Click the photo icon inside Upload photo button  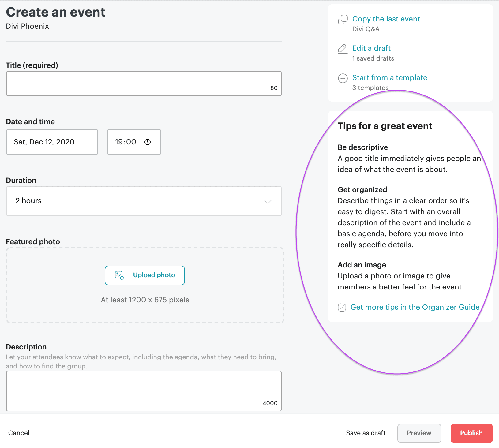(119, 275)
